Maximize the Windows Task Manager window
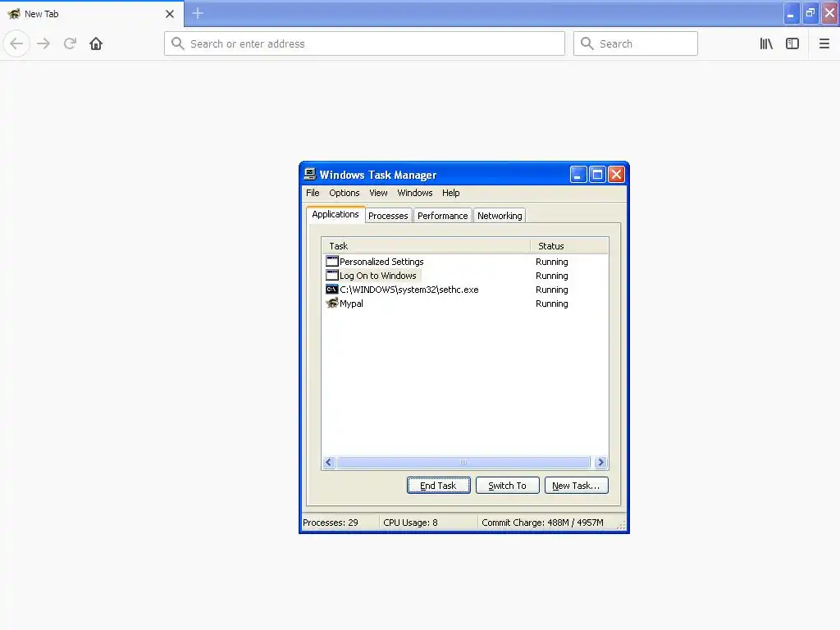This screenshot has height=630, width=840. pos(597,175)
